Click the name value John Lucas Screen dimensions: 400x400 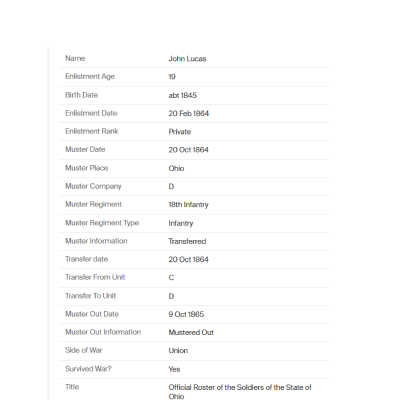[187, 59]
